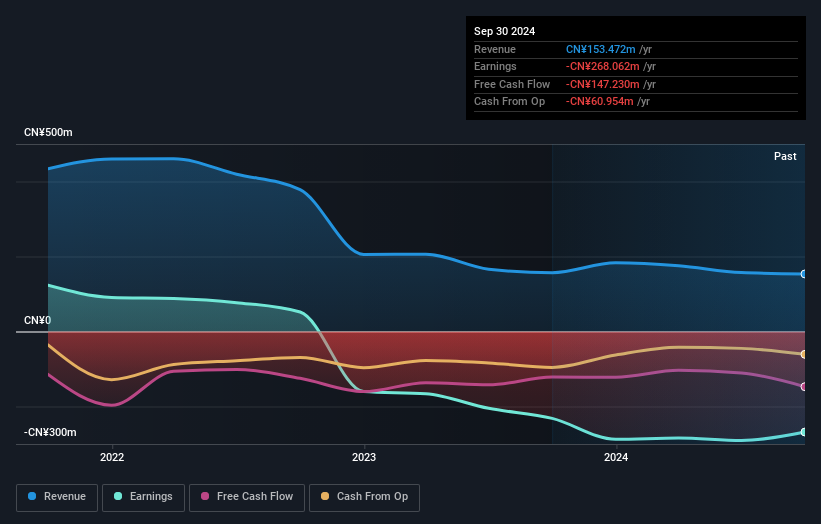Click the pink Free Cash Flow endpoint marker
Viewport: 821px width, 524px height.
pos(804,386)
